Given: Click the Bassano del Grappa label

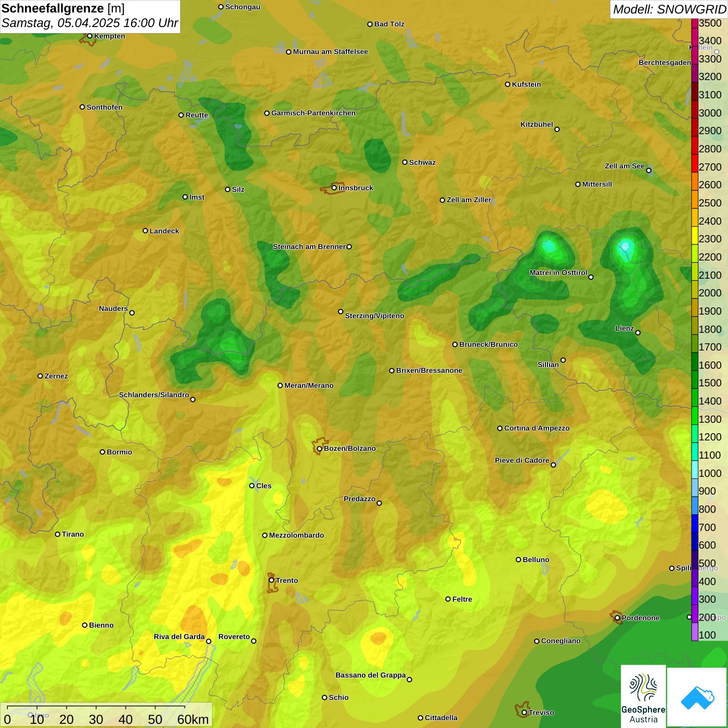Looking at the screenshot, I should [x=371, y=675].
